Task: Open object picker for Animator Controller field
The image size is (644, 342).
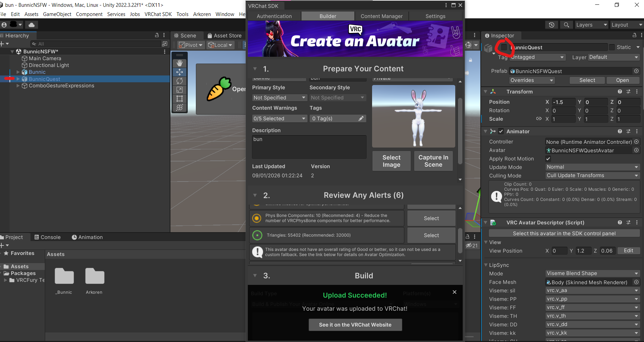Action: (x=637, y=142)
